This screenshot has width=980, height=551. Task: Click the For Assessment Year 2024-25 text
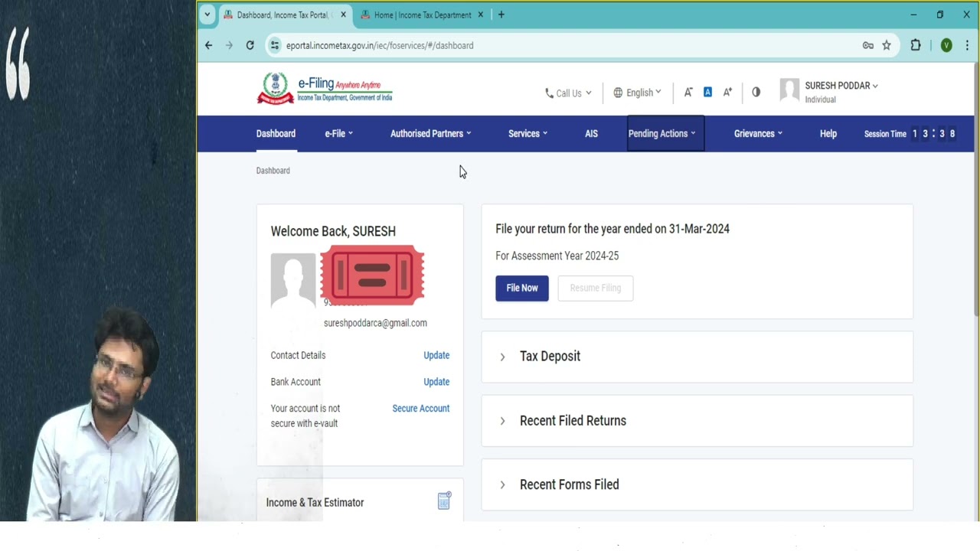pos(557,256)
